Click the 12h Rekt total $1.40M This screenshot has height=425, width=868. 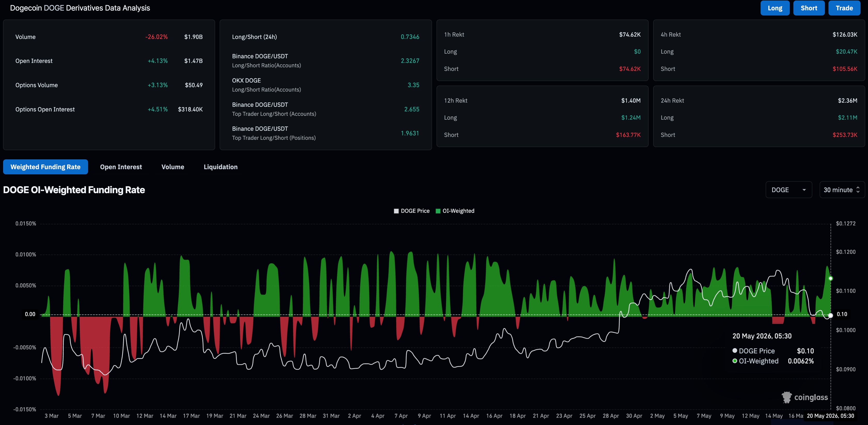click(631, 101)
